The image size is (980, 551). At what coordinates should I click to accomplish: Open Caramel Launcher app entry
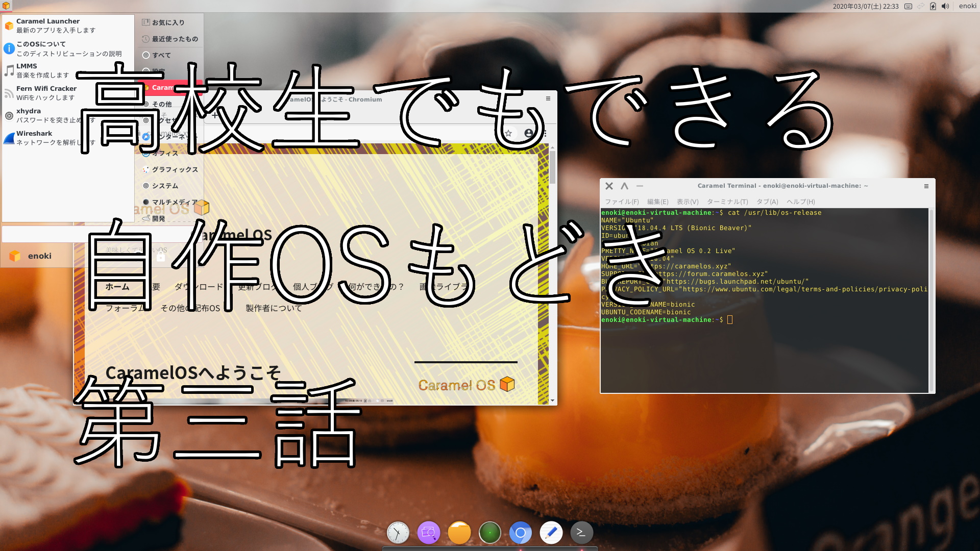[68, 26]
